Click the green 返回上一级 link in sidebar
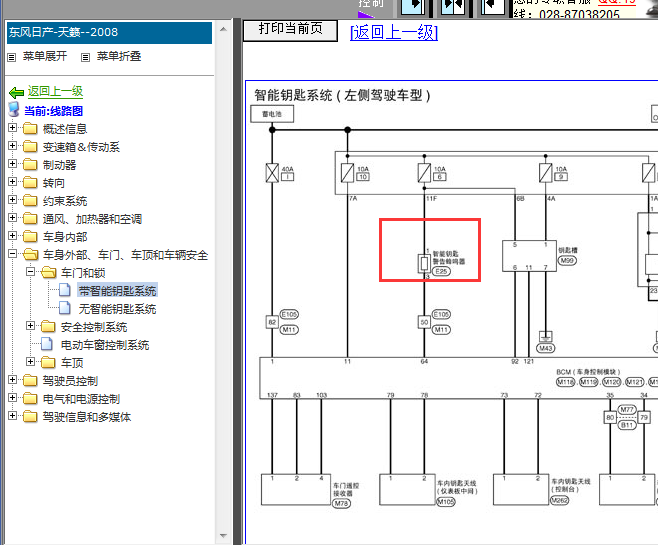This screenshot has height=545, width=658. 55,91
